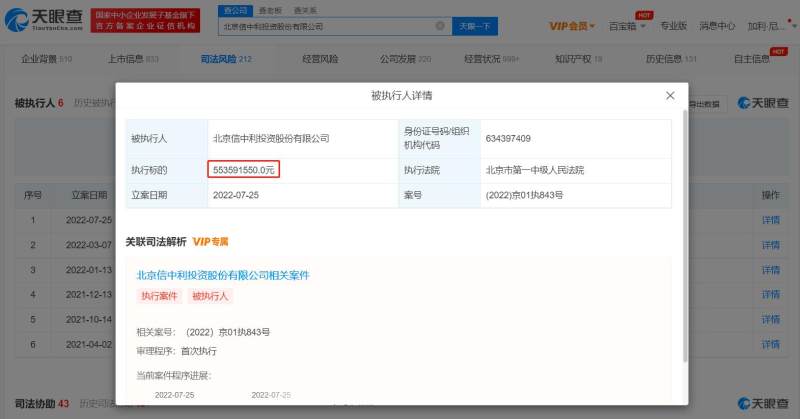Select the company name 北京信中利投资股份有限公司 cell
This screenshot has height=419, width=800.
[271, 138]
